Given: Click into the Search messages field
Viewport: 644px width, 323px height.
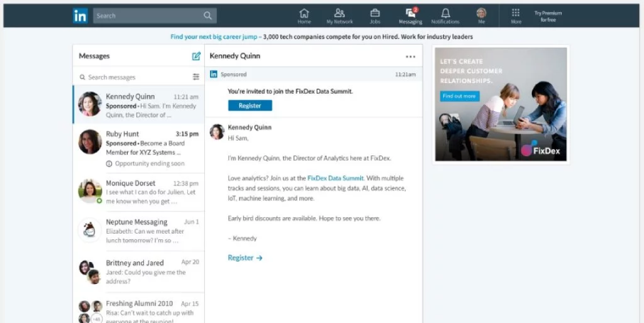Looking at the screenshot, I should point(135,77).
